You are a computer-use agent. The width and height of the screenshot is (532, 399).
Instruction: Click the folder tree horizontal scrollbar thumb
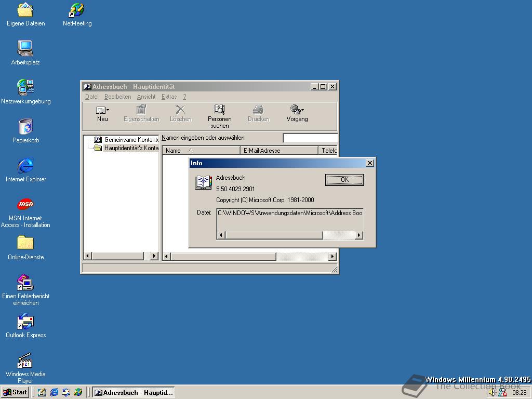(118, 256)
